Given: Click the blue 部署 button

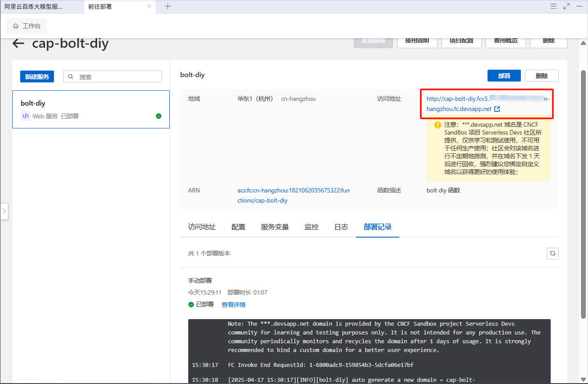Looking at the screenshot, I should (x=504, y=75).
